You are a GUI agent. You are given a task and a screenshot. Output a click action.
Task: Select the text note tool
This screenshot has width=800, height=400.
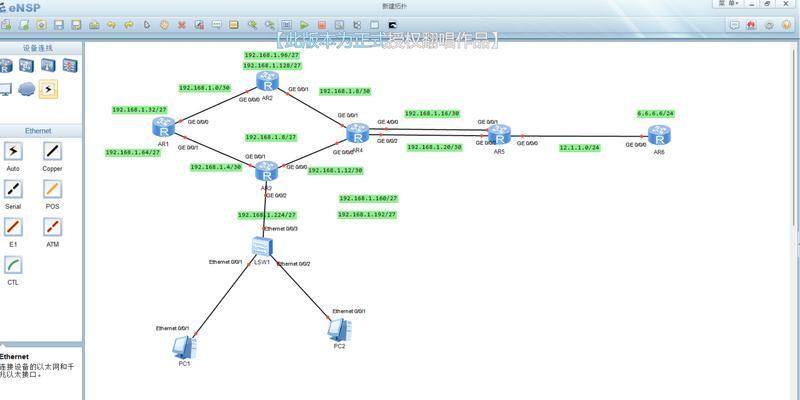pyautogui.click(x=217, y=24)
